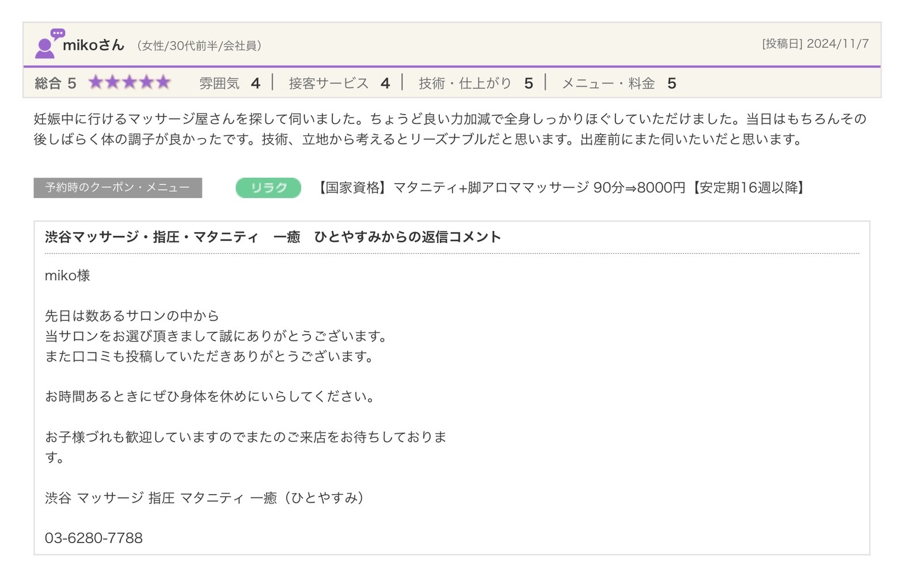923x588 pixels.
Task: Click the posting date 2024/11/7
Action: [815, 44]
